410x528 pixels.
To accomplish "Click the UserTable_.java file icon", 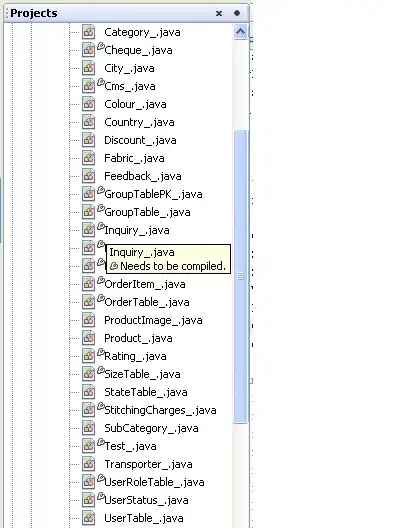I will [89, 518].
